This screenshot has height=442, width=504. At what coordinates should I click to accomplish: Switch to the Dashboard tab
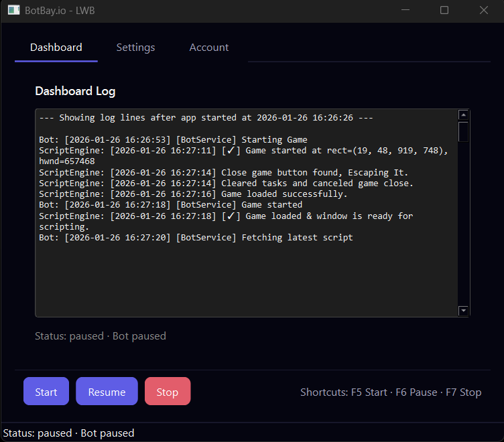(x=56, y=48)
